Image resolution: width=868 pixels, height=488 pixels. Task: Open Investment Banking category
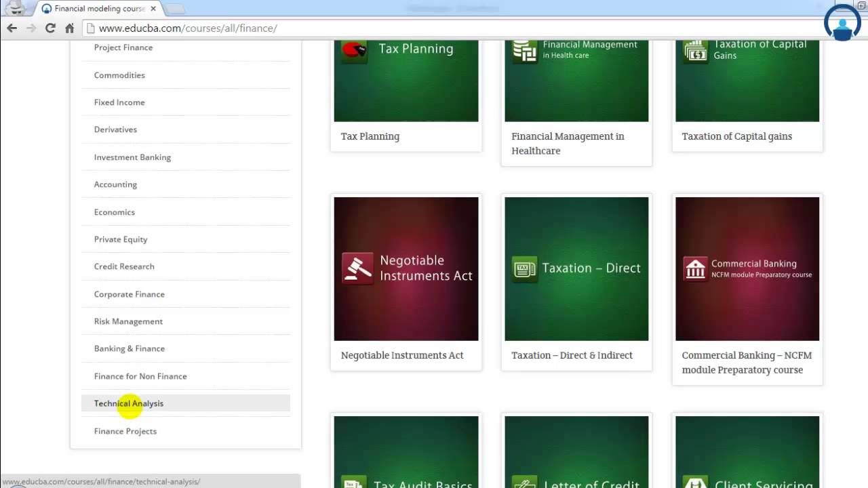pyautogui.click(x=132, y=157)
